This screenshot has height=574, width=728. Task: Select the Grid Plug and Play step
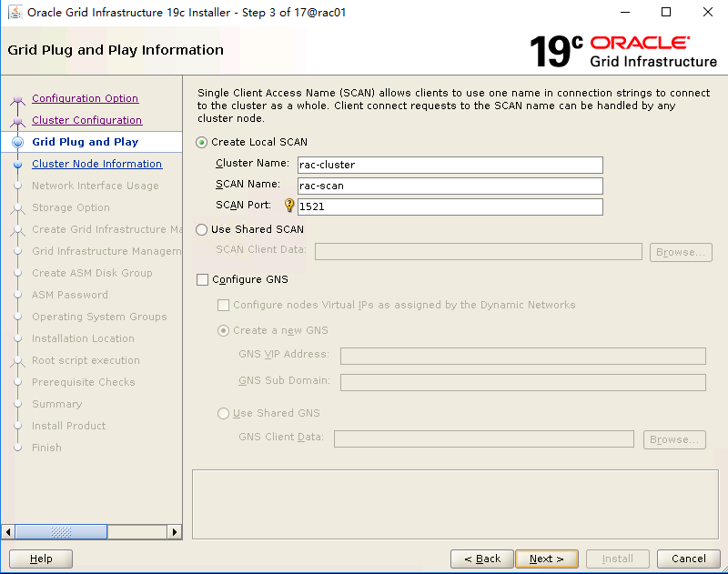pos(85,142)
